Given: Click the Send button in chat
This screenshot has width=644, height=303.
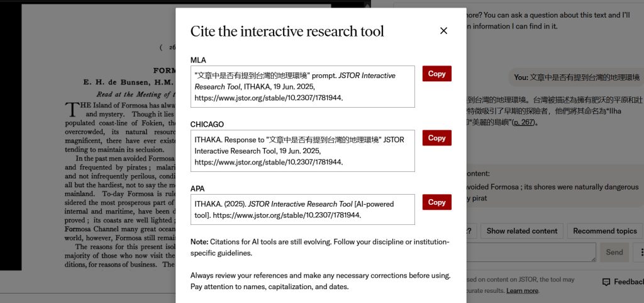Looking at the screenshot, I should pyautogui.click(x=614, y=252).
